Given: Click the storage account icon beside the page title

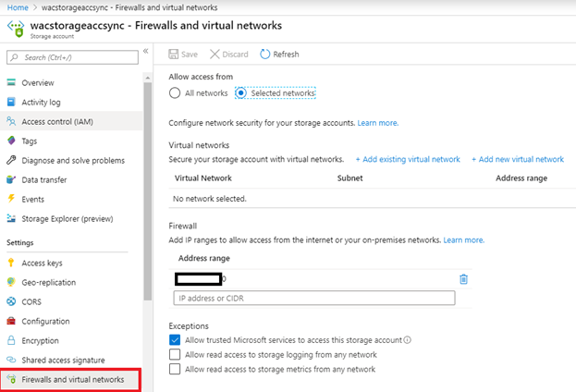Looking at the screenshot, I should (x=16, y=29).
